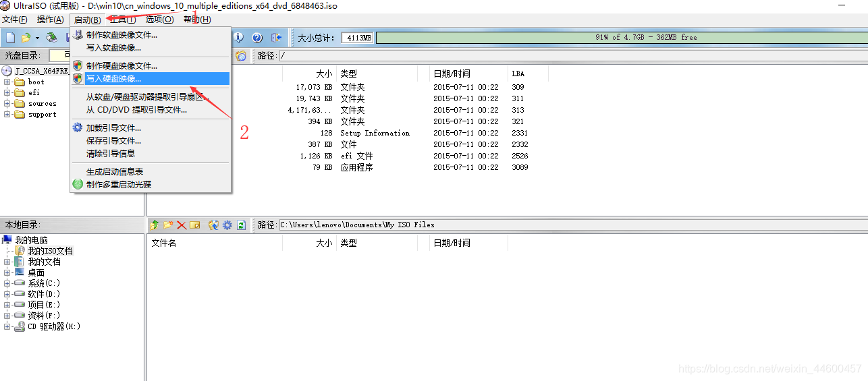The width and height of the screenshot is (868, 381).
Task: Expand the efi folder node
Action: tap(7, 93)
